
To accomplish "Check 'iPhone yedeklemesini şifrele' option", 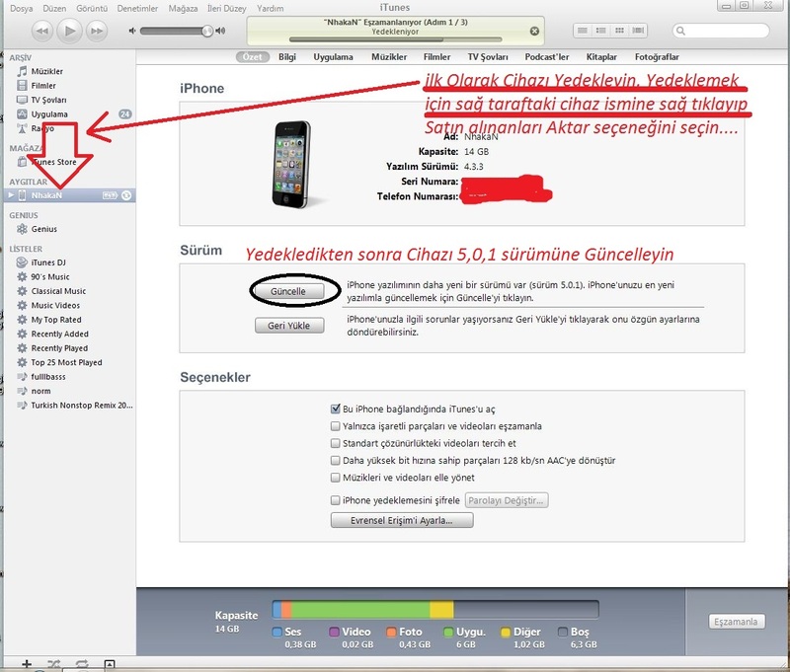I will click(336, 500).
